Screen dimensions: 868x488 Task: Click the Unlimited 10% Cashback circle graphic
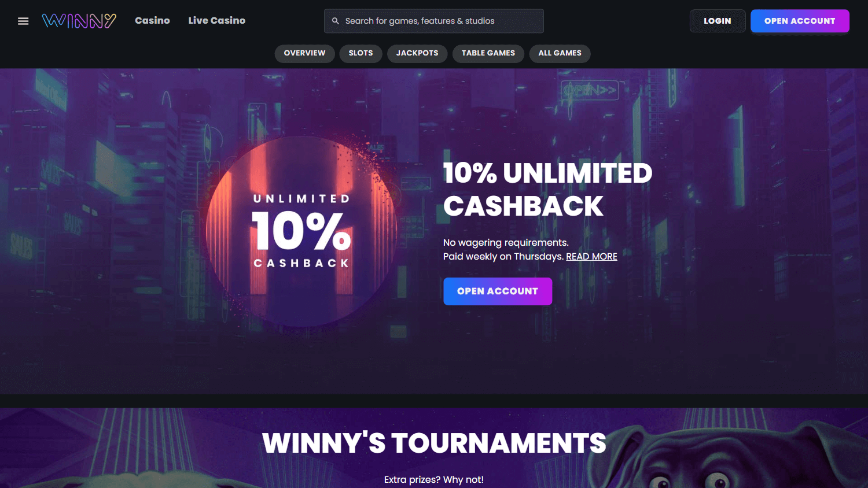click(x=301, y=231)
